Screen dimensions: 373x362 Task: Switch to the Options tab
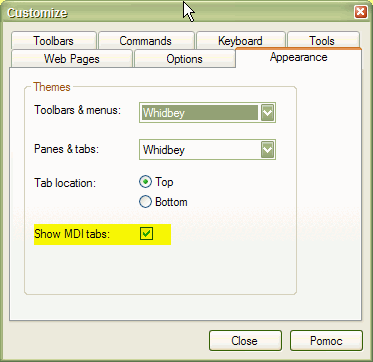pos(185,59)
